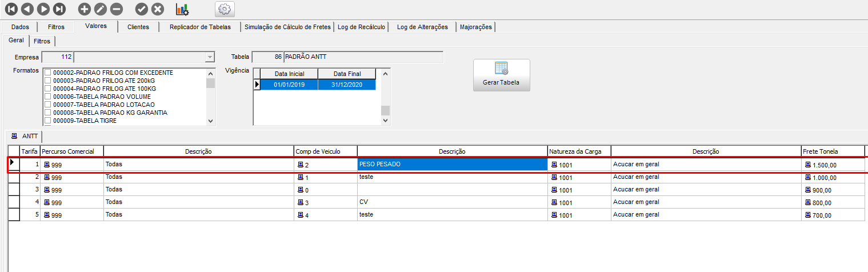This screenshot has height=272, width=868.
Task: Select the PESO PESADO description cell
Action: coord(452,165)
